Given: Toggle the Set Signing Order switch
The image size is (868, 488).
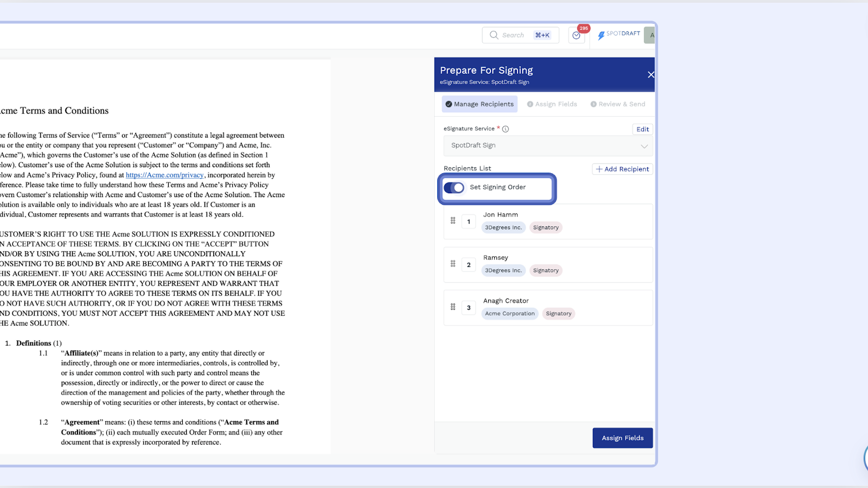Looking at the screenshot, I should 454,188.
